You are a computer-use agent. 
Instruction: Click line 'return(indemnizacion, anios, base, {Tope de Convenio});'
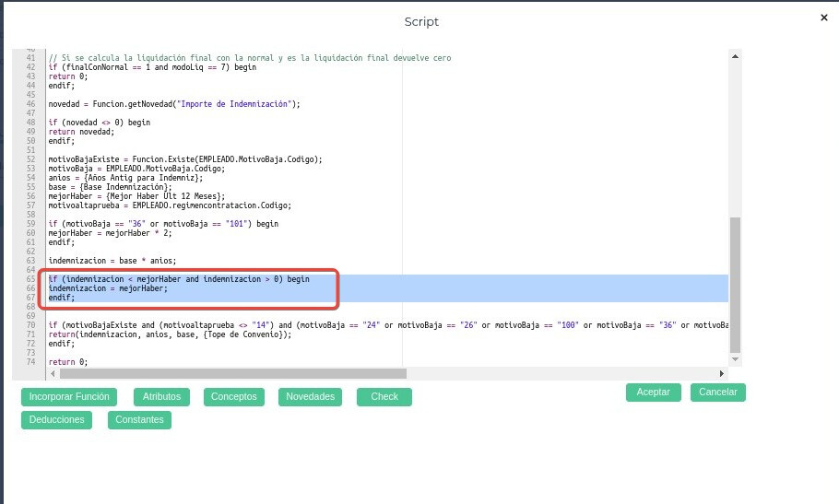pos(171,334)
